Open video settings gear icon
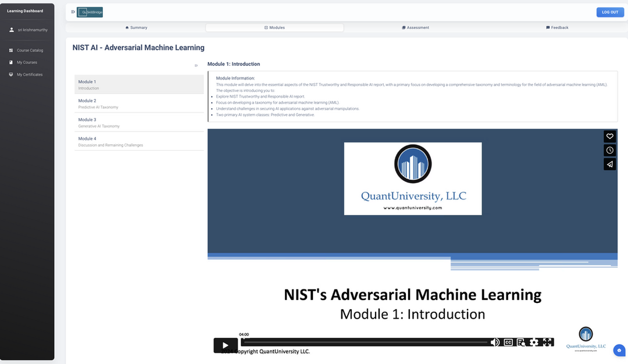628x364 pixels. pyautogui.click(x=534, y=342)
